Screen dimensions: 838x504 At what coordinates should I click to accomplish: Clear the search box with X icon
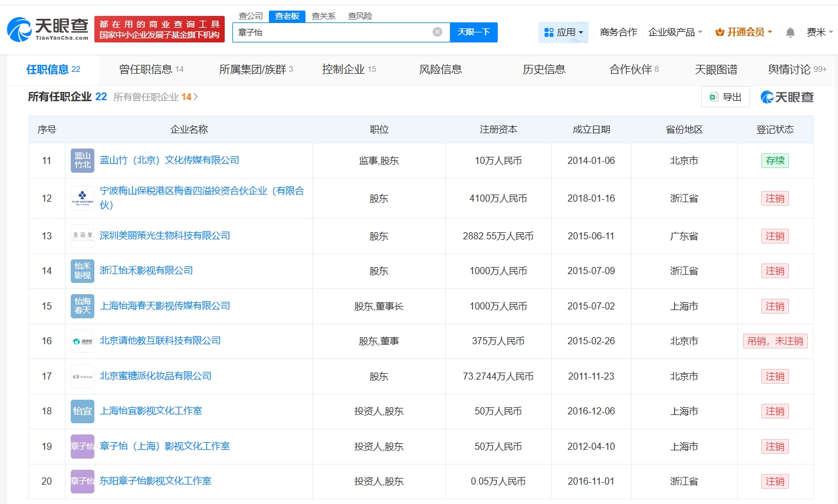click(x=437, y=32)
